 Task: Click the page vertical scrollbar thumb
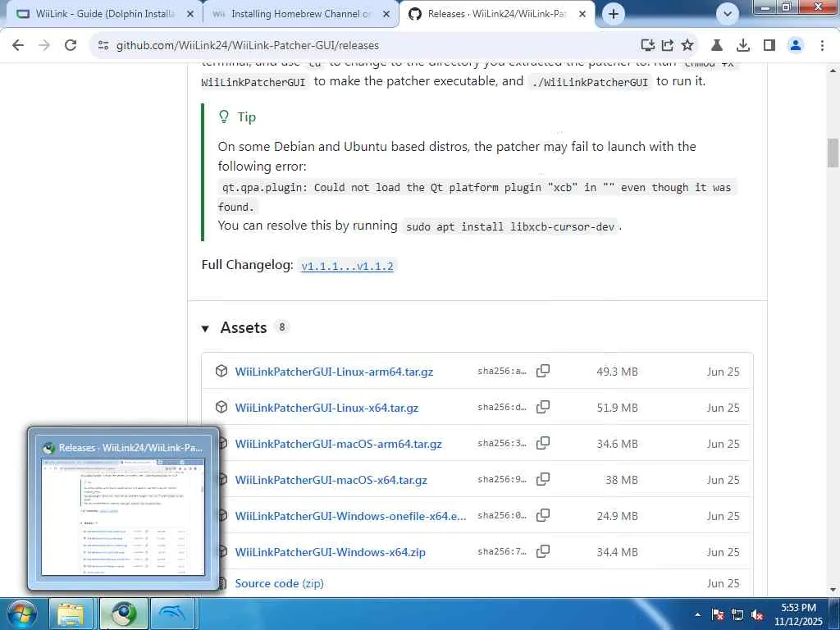pyautogui.click(x=833, y=153)
